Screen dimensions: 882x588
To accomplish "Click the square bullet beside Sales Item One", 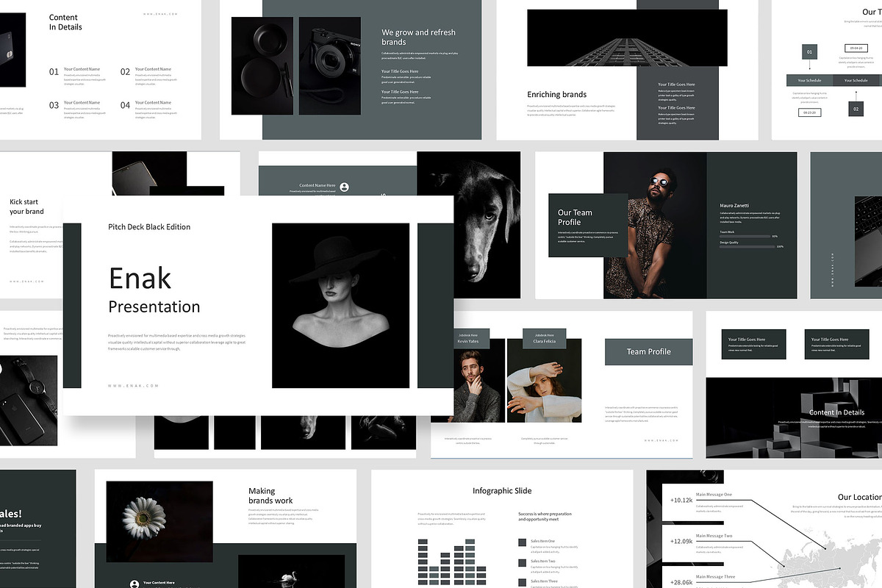I will click(522, 542).
